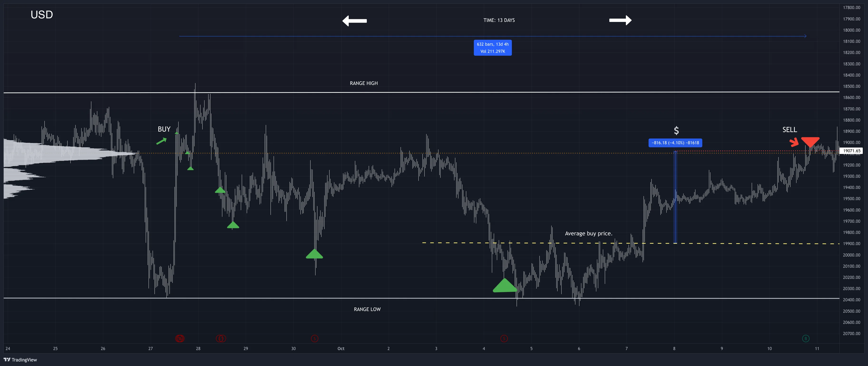Select the 632 bars date range label
Viewport: 868px width, 366px height.
[x=493, y=48]
